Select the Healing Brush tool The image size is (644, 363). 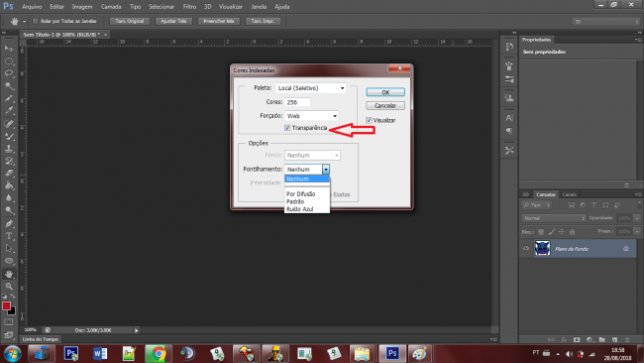(9, 123)
